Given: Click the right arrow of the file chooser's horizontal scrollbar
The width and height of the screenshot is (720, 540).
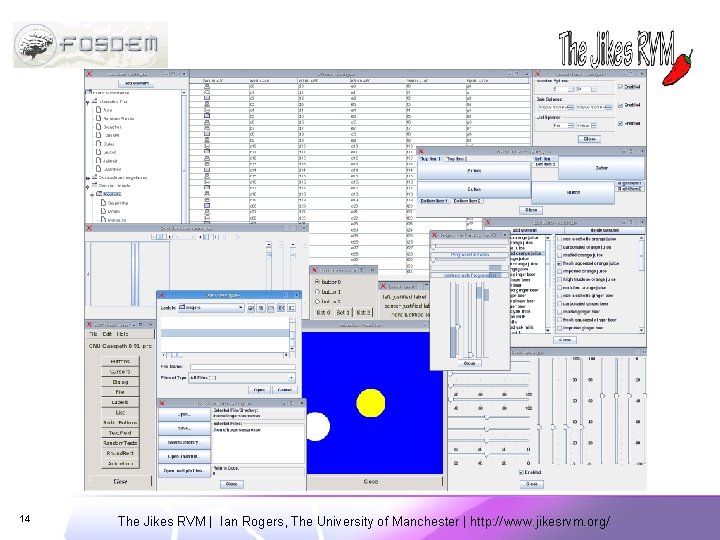Looking at the screenshot, I should point(286,355).
